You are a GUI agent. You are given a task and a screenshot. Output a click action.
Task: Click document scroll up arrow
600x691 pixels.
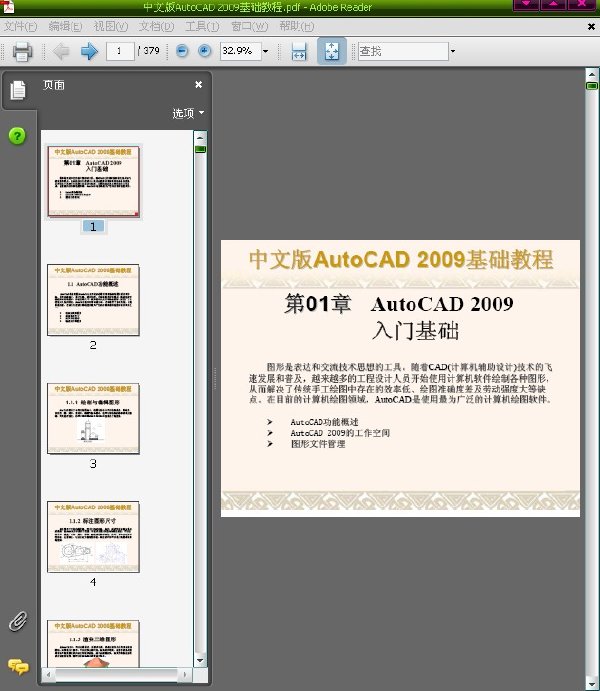(592, 74)
